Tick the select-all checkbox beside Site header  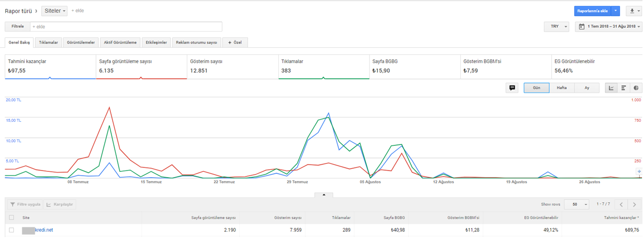click(x=12, y=217)
